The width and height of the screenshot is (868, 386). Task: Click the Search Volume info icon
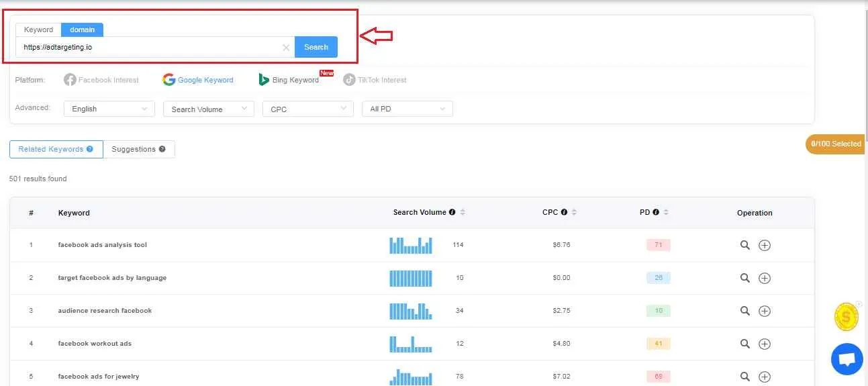point(452,212)
